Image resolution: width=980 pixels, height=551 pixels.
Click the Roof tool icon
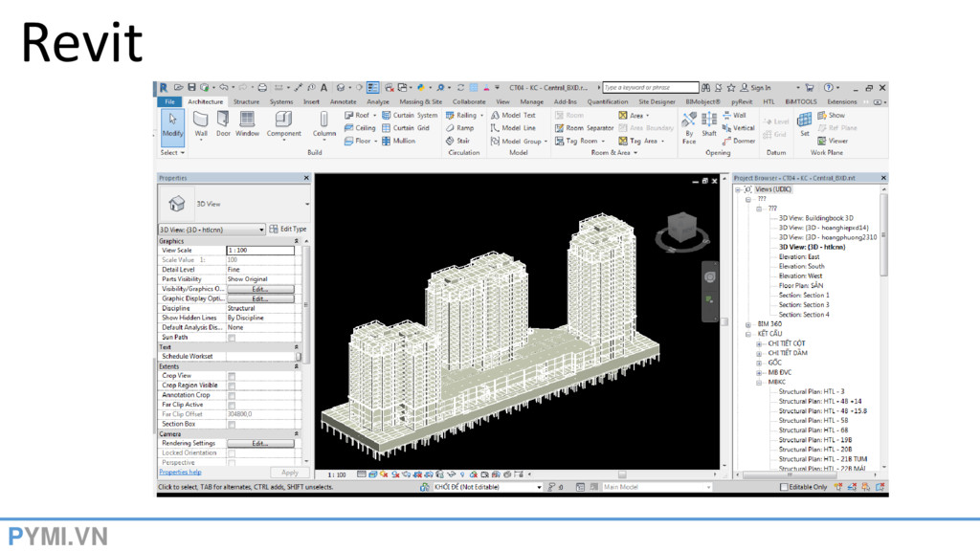348,116
